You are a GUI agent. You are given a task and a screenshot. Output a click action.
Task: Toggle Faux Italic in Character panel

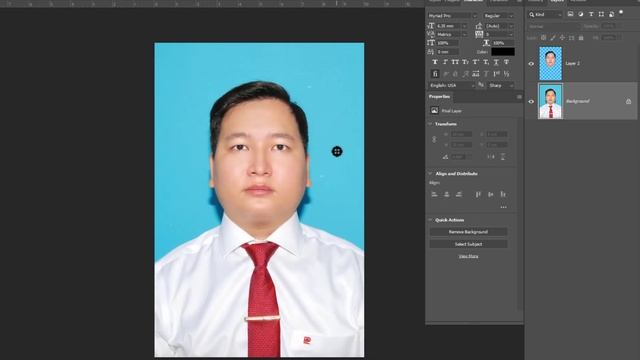click(445, 62)
